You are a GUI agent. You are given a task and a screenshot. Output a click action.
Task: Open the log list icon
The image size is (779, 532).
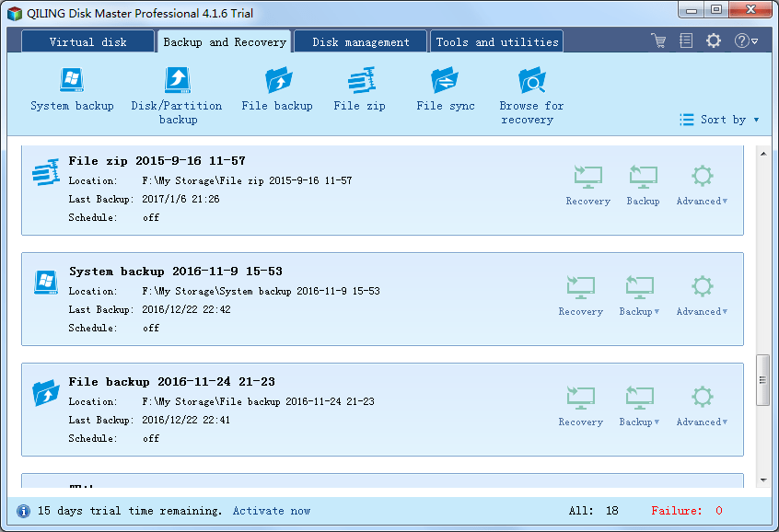point(686,40)
